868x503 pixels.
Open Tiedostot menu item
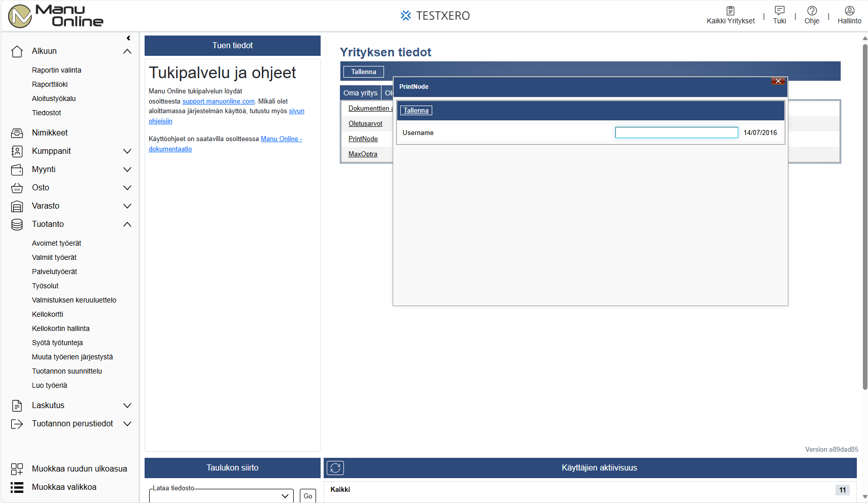pos(46,113)
